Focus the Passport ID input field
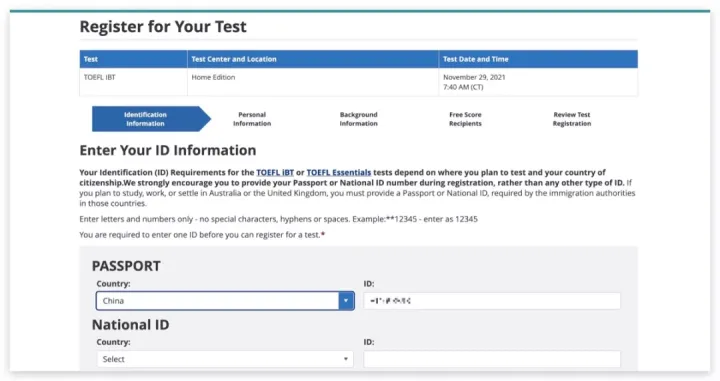 tap(492, 301)
